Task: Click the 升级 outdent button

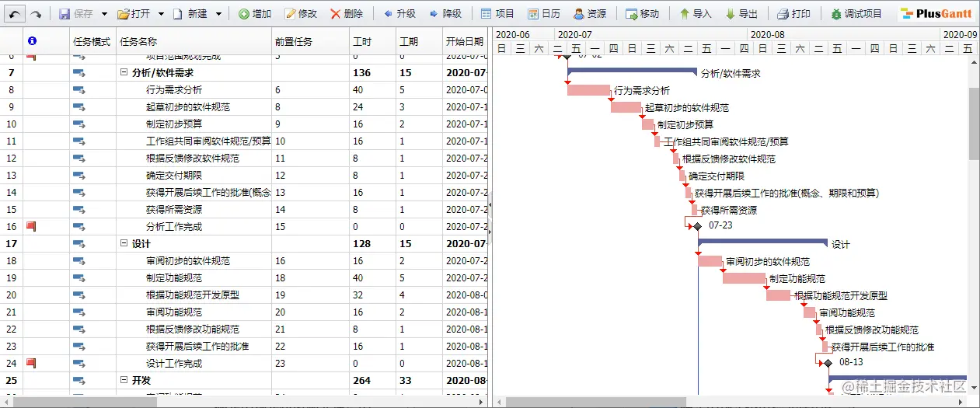Action: 399,14
